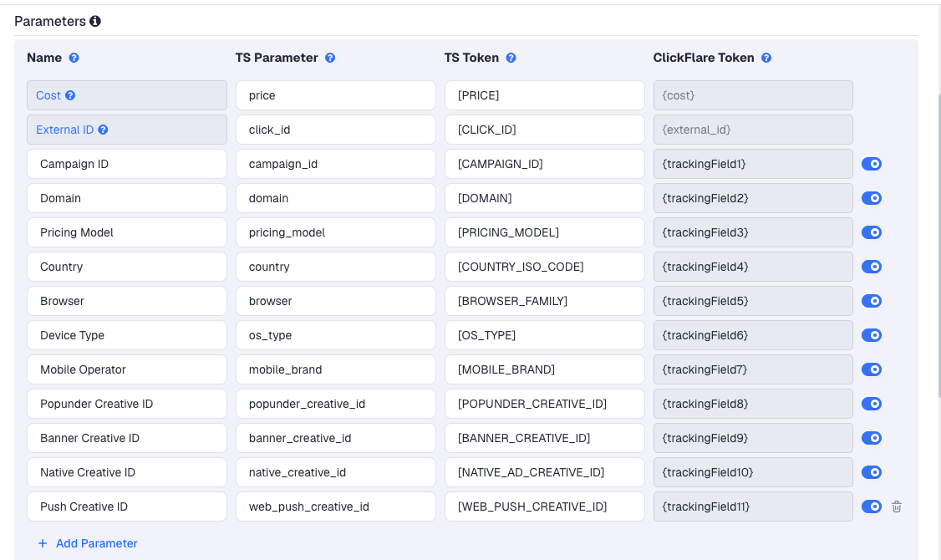Click the price TS parameter field
Image resolution: width=941 pixels, height=560 pixels.
coord(335,95)
